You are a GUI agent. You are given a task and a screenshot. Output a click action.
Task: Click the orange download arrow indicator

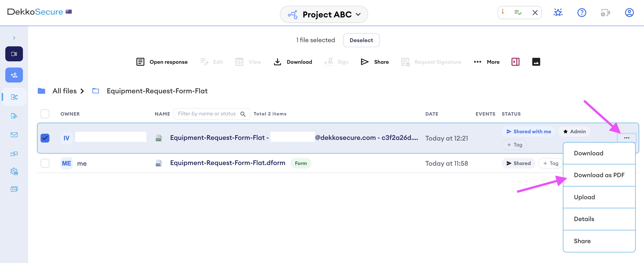[x=503, y=11]
